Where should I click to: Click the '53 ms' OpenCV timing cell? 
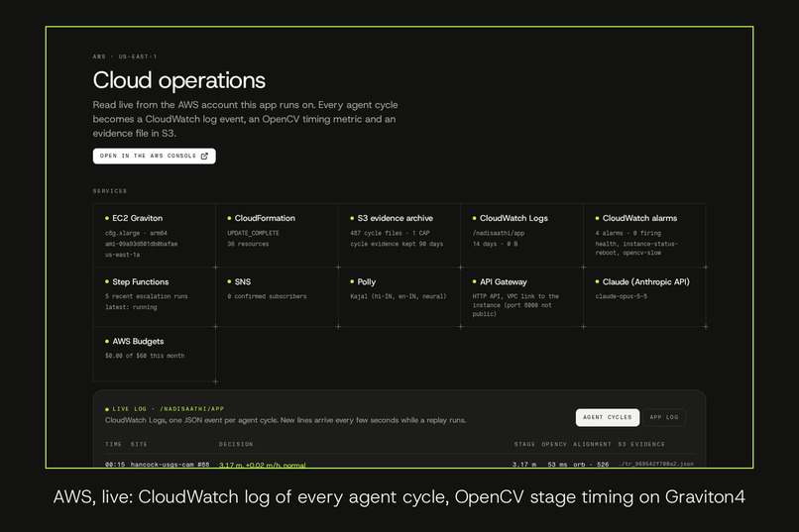pyautogui.click(x=557, y=465)
